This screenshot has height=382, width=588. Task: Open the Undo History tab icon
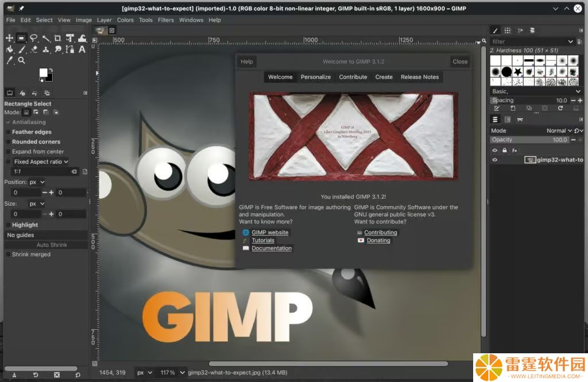click(x=34, y=93)
